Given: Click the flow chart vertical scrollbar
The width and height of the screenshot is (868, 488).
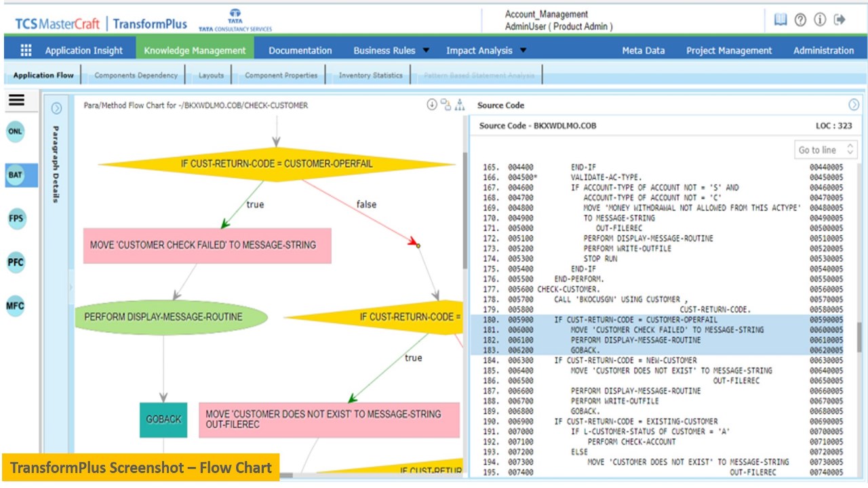Looking at the screenshot, I should click(465, 210).
